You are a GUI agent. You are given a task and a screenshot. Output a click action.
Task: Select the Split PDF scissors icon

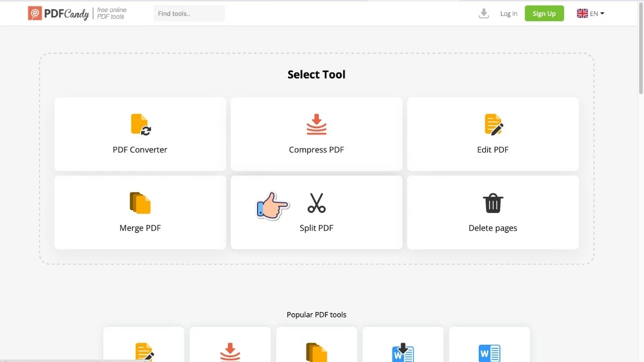pos(316,203)
